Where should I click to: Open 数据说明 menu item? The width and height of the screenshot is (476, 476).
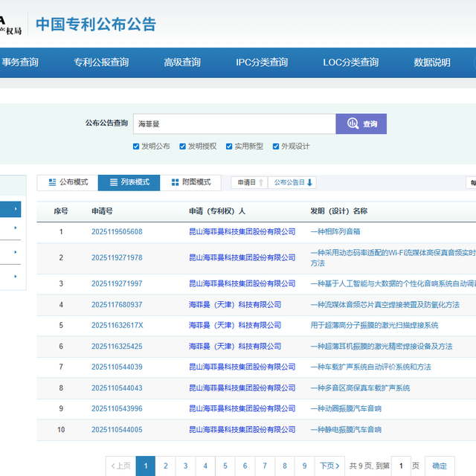pos(431,62)
